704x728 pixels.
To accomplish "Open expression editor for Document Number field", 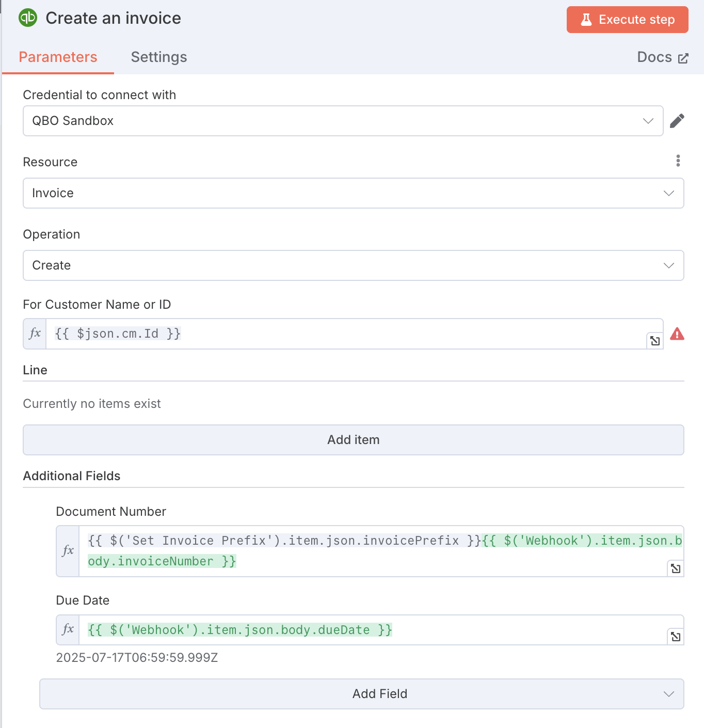I will [x=675, y=568].
